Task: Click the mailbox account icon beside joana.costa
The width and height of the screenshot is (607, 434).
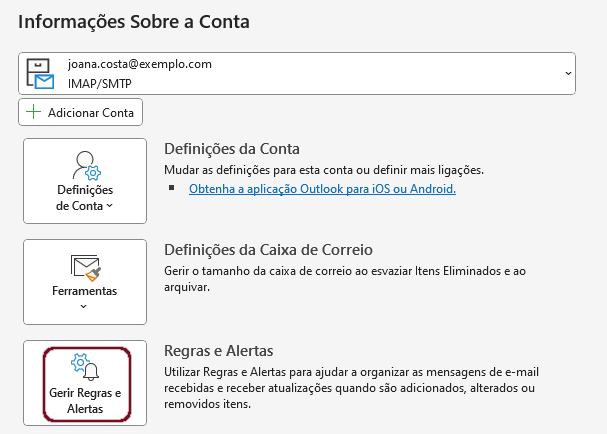Action: pos(40,74)
